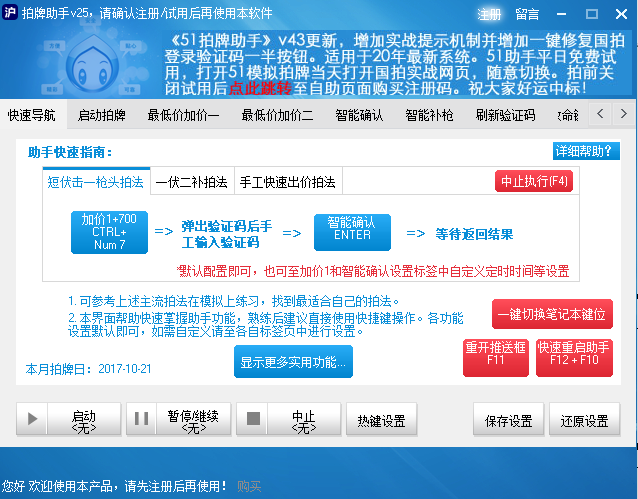Image resolution: width=638 pixels, height=499 pixels.
Task: Select the 快速导航 tab
Action: pyautogui.click(x=32, y=115)
